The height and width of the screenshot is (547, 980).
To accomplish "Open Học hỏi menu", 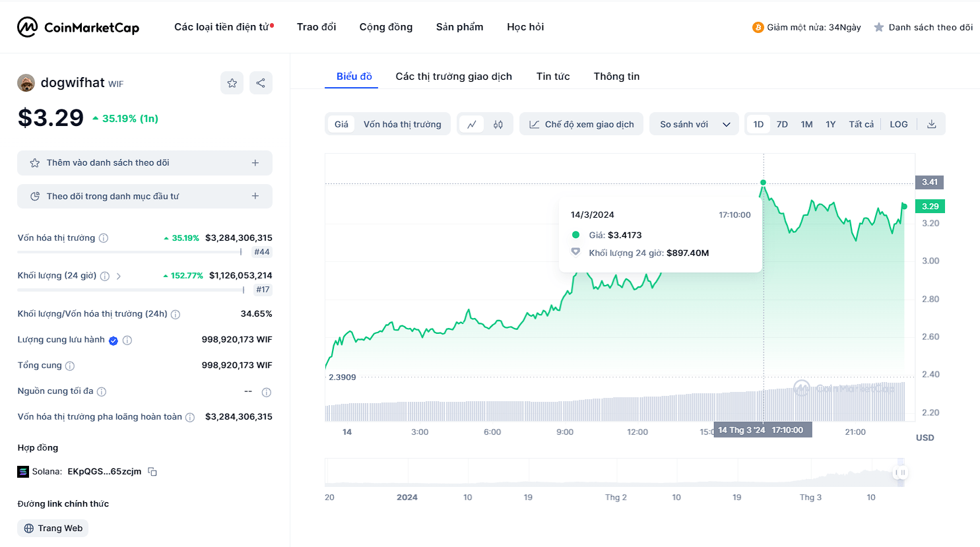I will click(525, 27).
